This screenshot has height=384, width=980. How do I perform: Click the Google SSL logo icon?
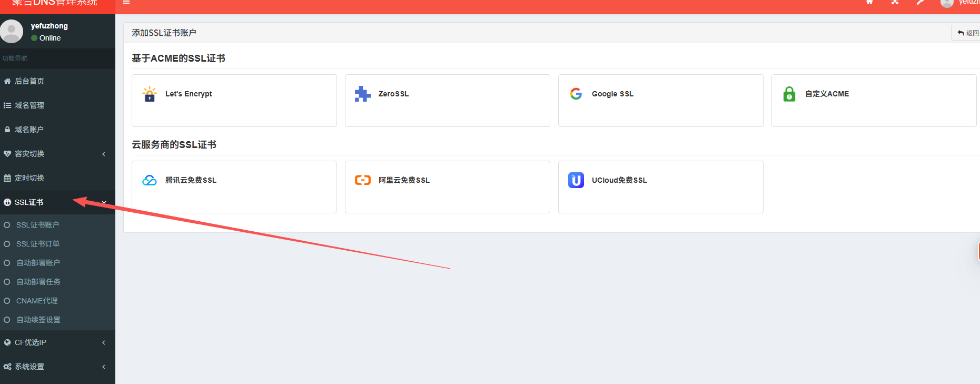click(576, 94)
